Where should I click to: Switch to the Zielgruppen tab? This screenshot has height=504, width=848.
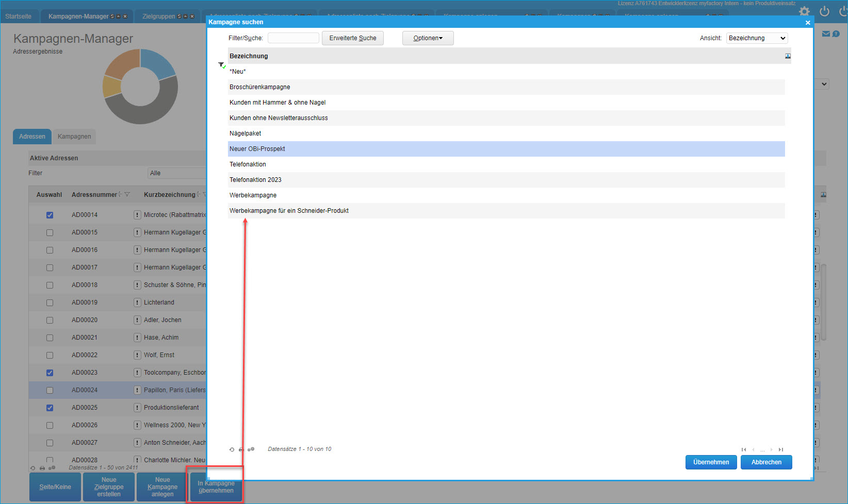click(x=159, y=16)
